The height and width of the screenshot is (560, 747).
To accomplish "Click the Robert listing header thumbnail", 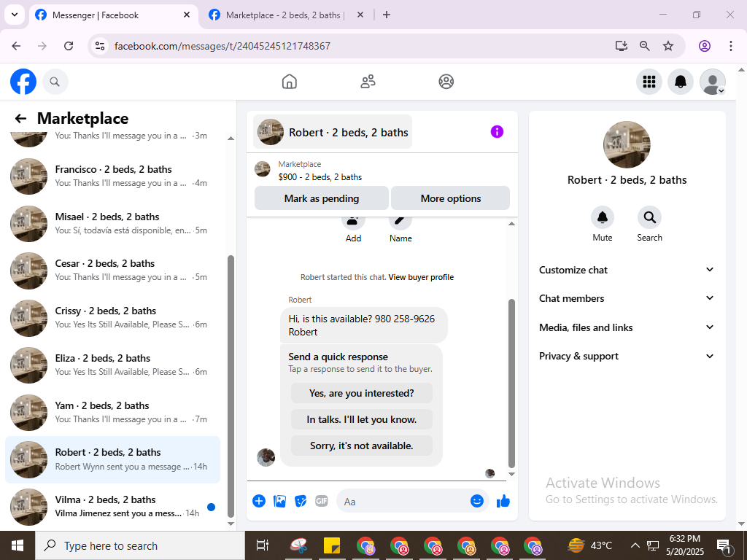I will [x=271, y=132].
